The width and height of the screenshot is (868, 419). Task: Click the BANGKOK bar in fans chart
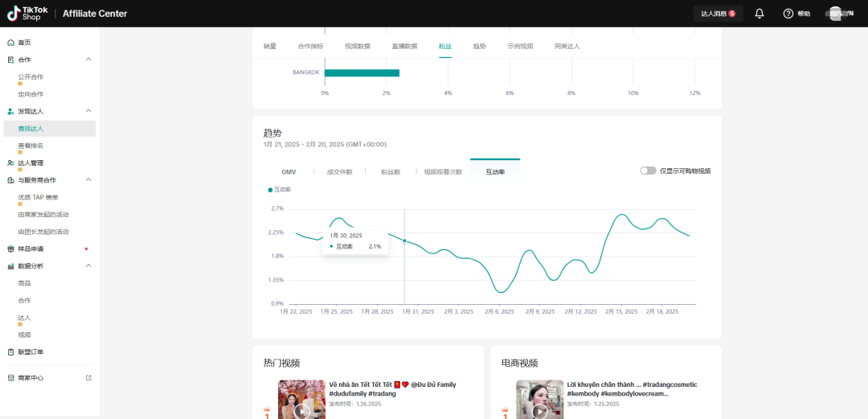tap(362, 72)
